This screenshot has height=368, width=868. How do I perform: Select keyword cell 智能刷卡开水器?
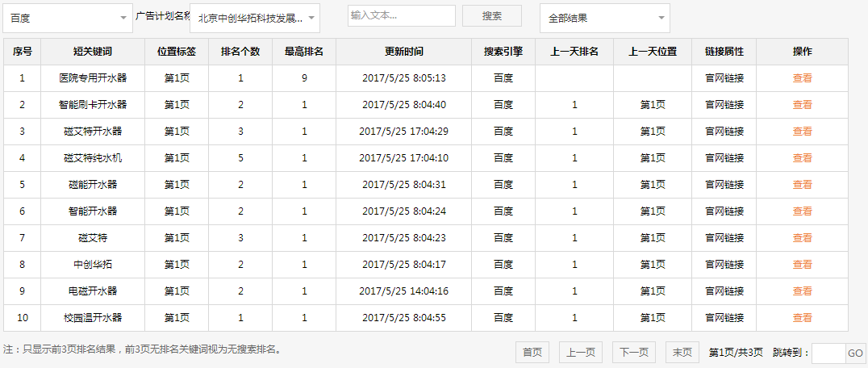point(93,105)
